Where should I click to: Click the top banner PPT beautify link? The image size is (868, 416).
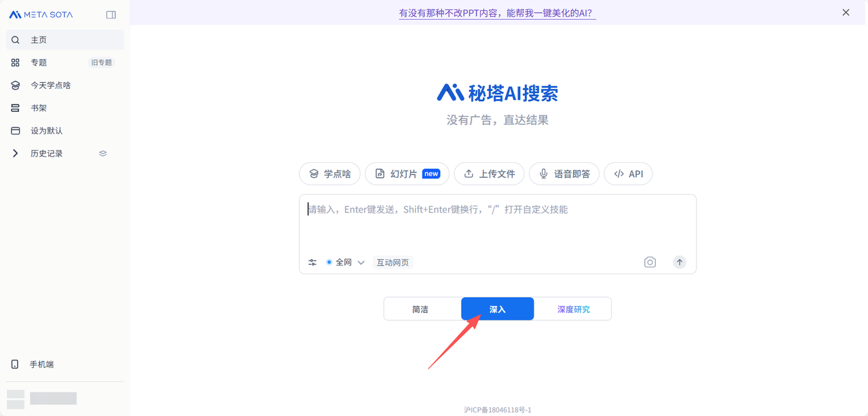(497, 13)
